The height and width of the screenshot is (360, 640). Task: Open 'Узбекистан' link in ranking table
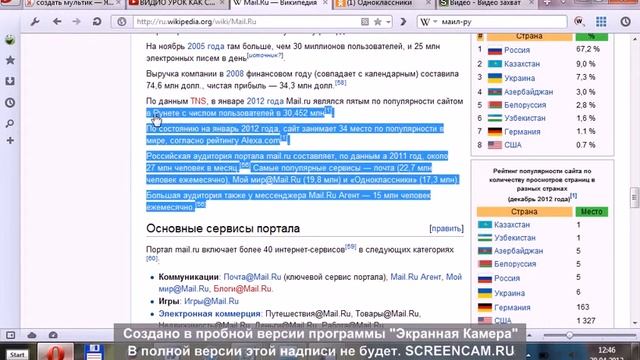tap(515, 238)
